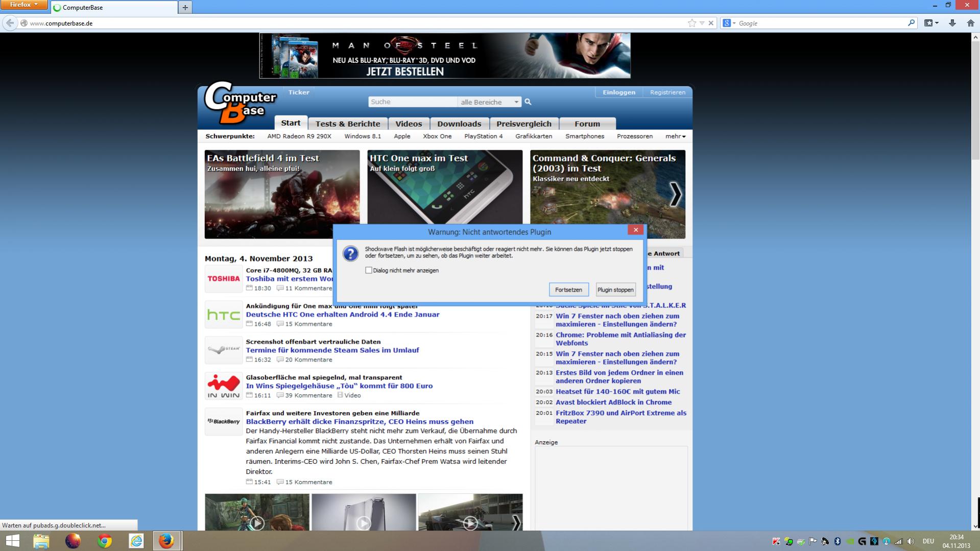980x551 pixels.
Task: Switch to the Start tab
Action: click(x=291, y=123)
